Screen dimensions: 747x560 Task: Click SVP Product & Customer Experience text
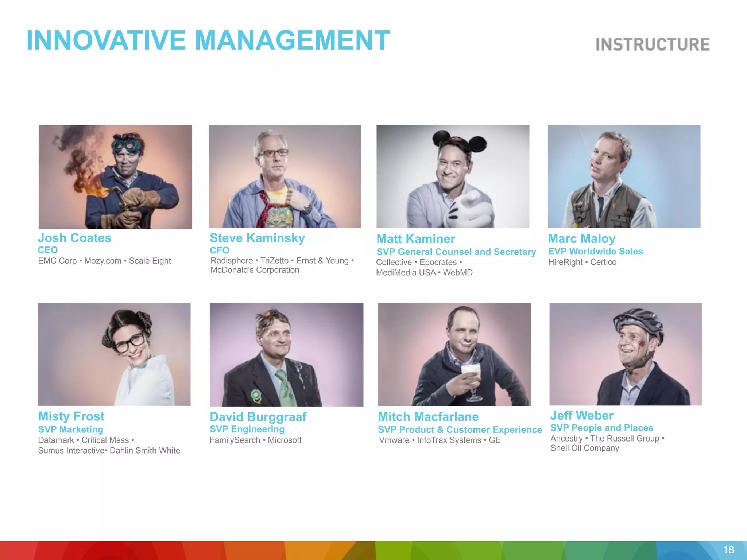460,429
